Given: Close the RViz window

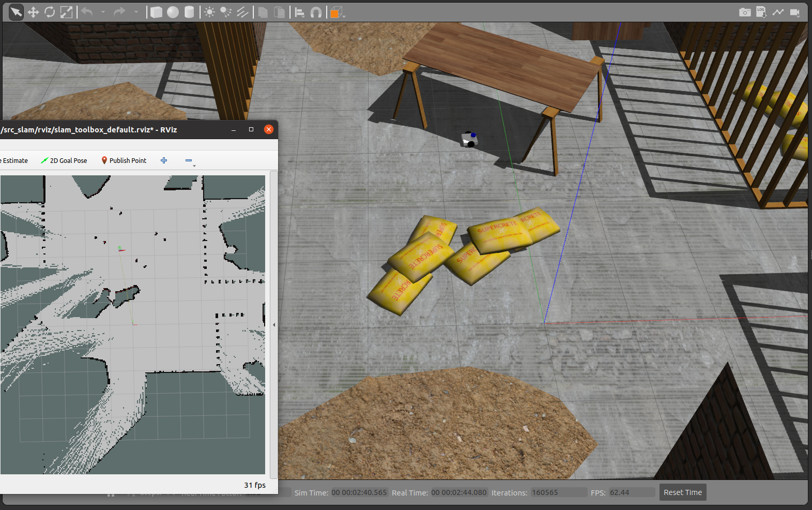Looking at the screenshot, I should coord(269,129).
